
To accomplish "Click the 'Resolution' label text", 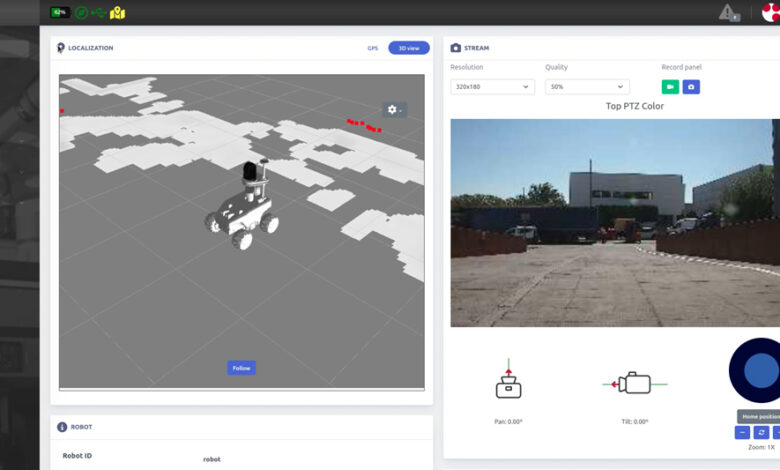I will 467,67.
